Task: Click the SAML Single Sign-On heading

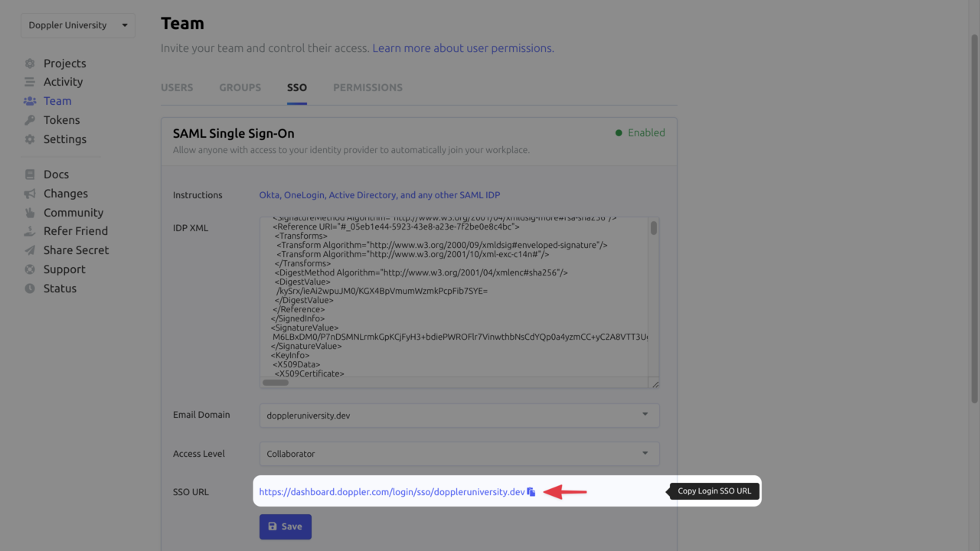Action: click(x=234, y=133)
